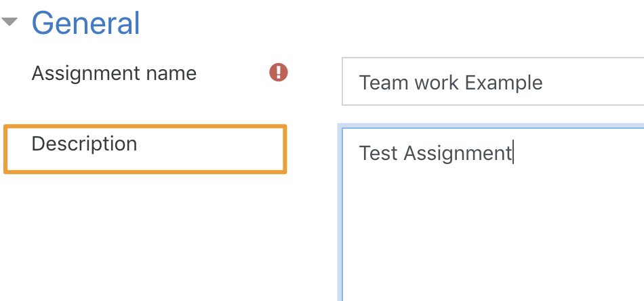Screen dimensions: 644x301
Task: Click the blue left border of Description editor
Action: coord(340,214)
